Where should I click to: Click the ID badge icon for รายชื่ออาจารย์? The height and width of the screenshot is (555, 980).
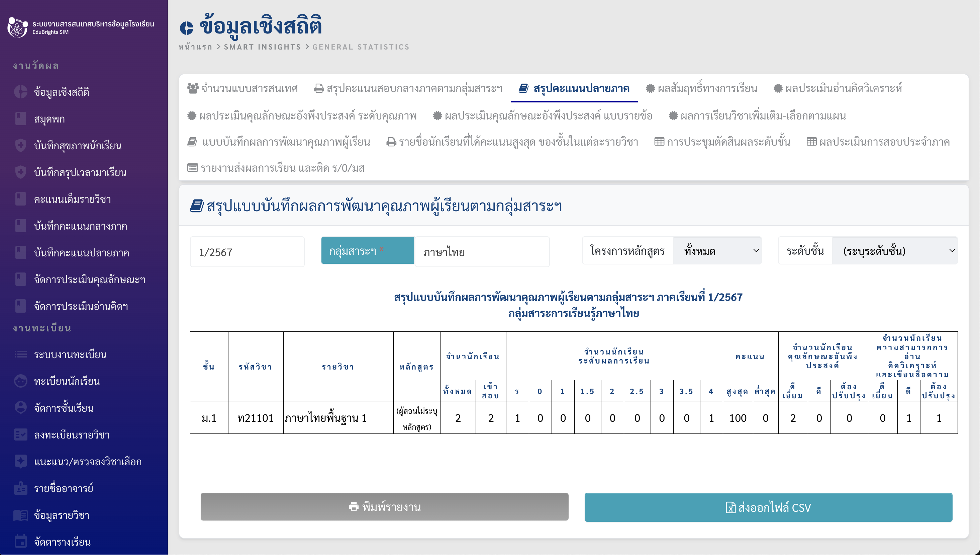tap(20, 488)
